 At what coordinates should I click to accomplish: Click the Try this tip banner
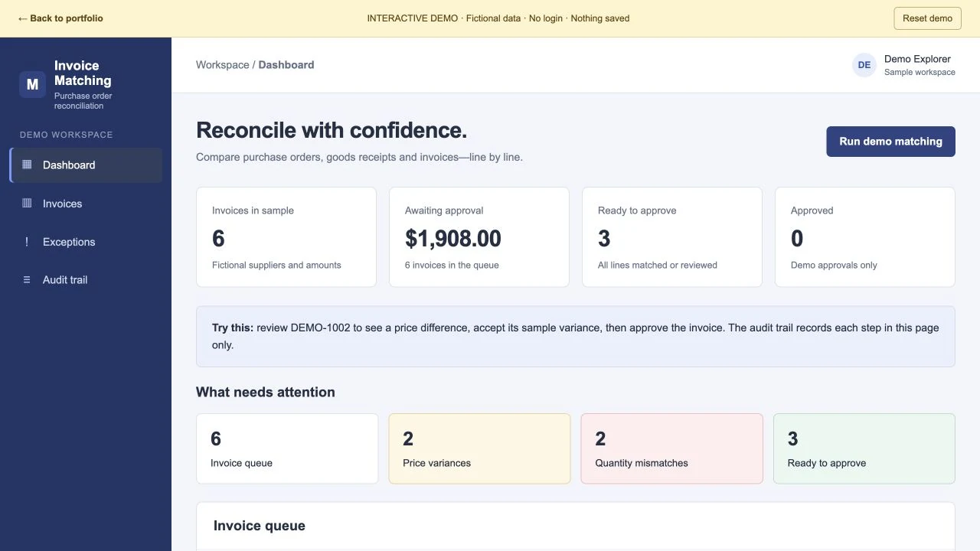click(x=576, y=337)
